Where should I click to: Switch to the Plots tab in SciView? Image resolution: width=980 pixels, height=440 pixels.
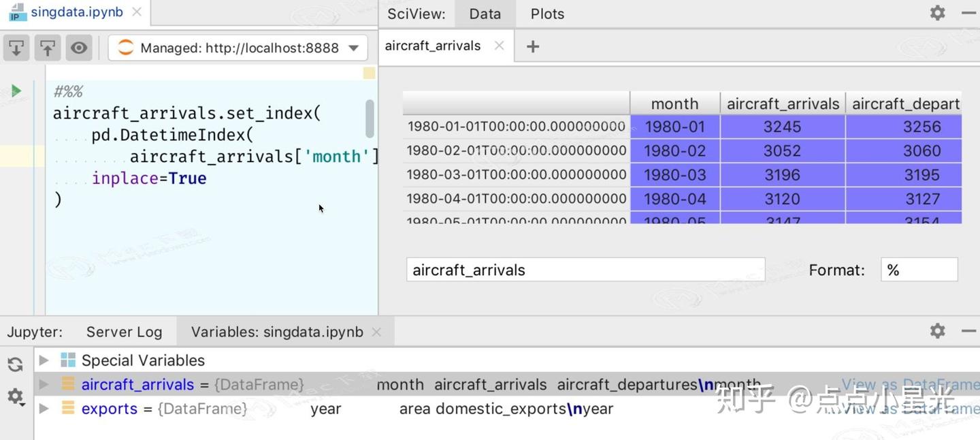click(x=546, y=13)
